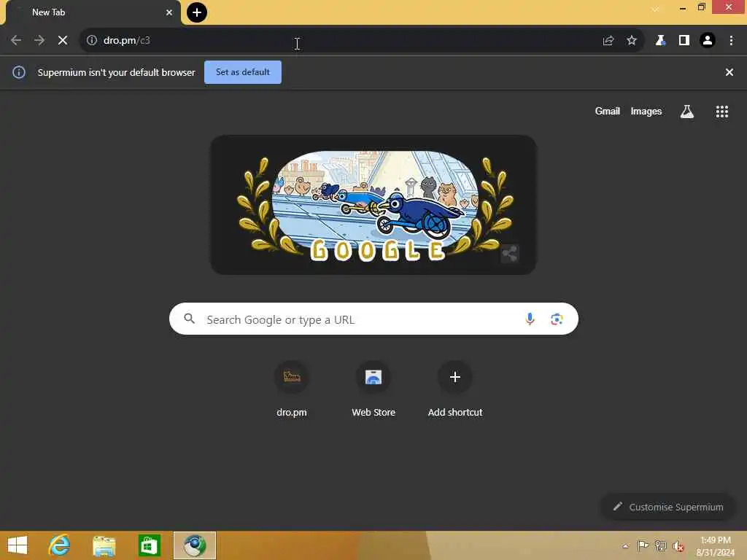Viewport: 747px width, 560px height.
Task: Click the search magnifier icon
Action: (190, 319)
